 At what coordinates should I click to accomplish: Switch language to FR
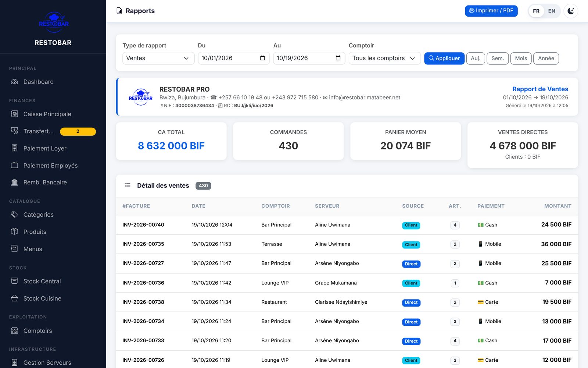536,11
